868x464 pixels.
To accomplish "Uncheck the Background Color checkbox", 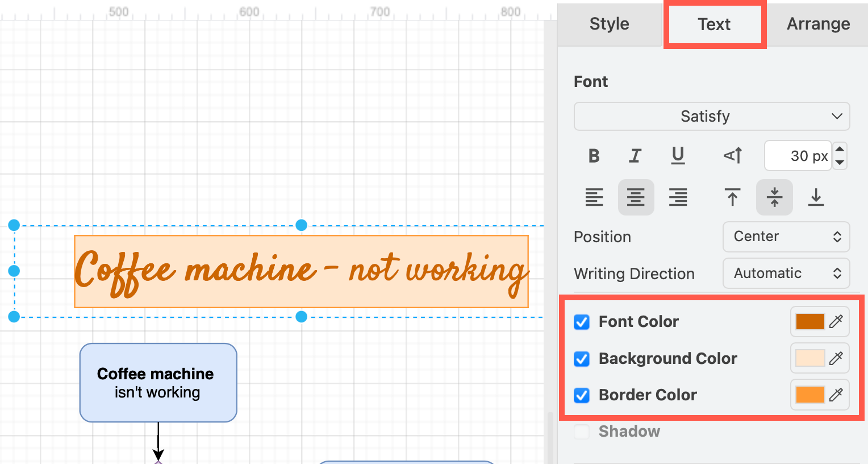I will pos(582,359).
